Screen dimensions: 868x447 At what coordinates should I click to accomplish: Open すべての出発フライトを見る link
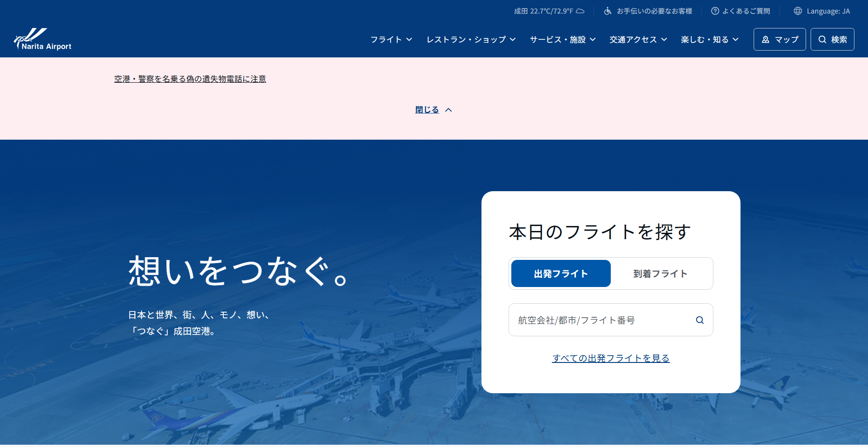pyautogui.click(x=611, y=358)
